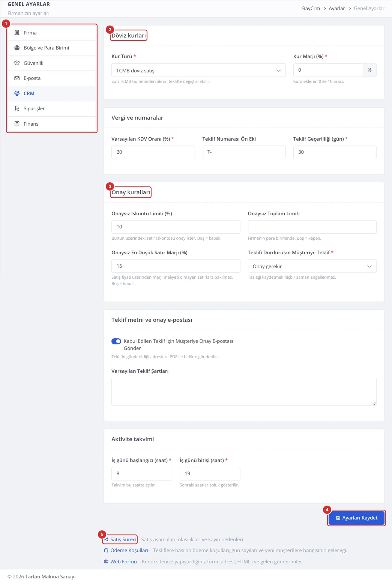Click the shield icon beside Güvenlik

pyautogui.click(x=17, y=63)
